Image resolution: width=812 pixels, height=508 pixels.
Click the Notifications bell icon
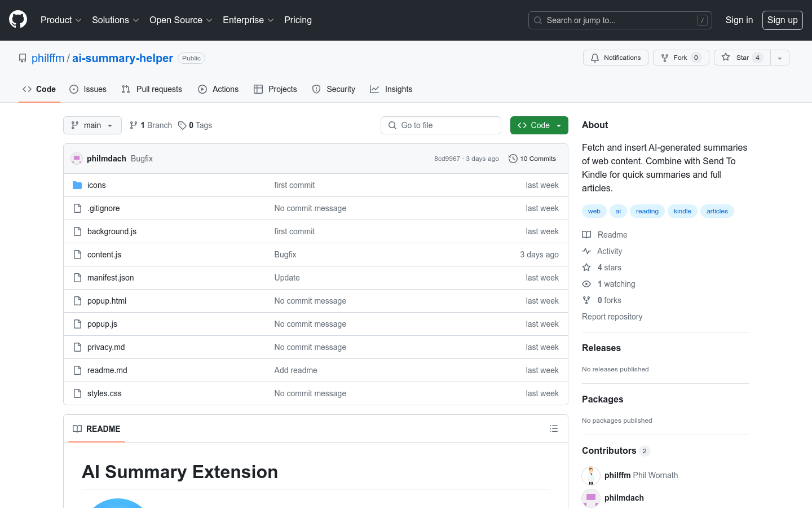595,58
